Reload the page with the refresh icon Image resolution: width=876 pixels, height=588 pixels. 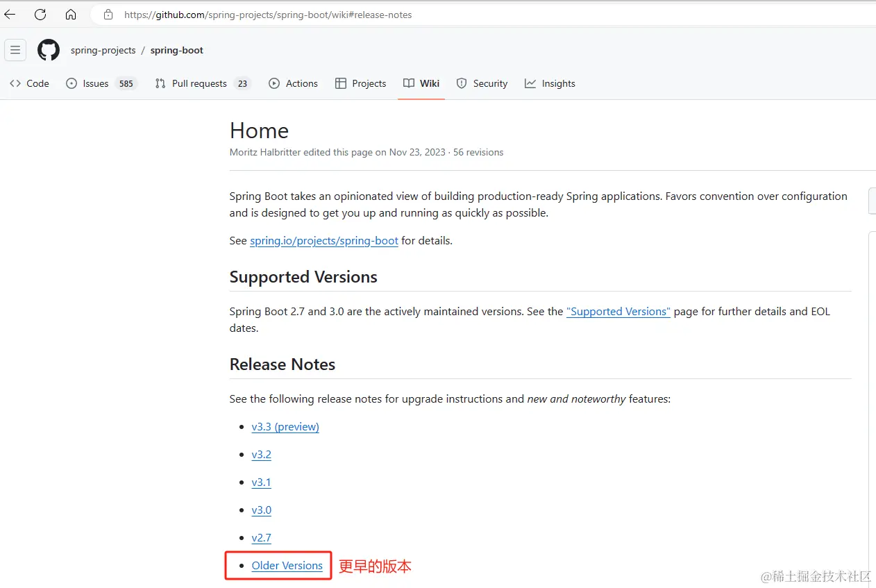coord(40,14)
